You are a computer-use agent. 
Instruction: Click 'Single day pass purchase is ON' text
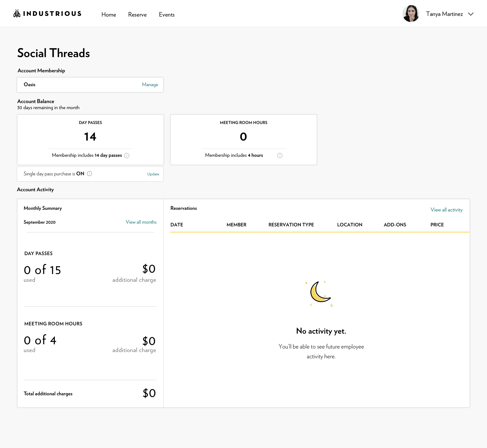[54, 174]
